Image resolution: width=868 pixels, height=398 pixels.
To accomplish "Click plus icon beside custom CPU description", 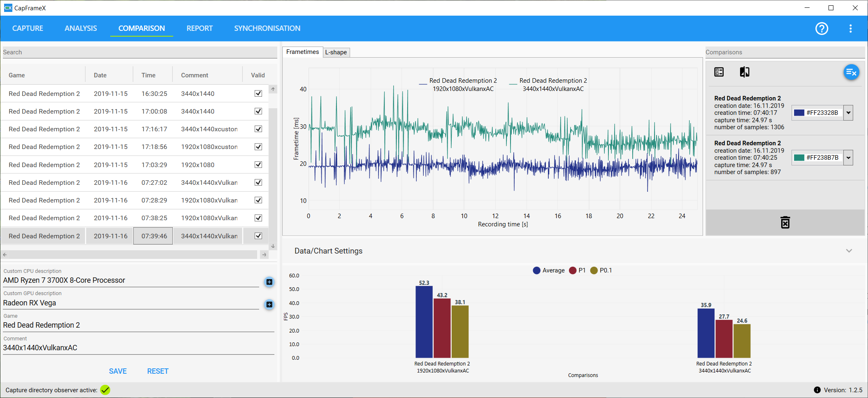I will [269, 282].
